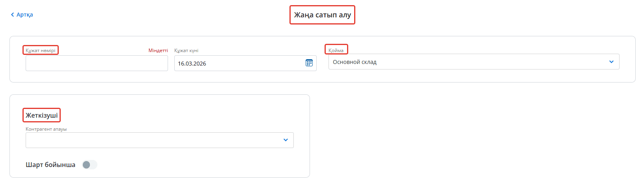Open the calendar date picker icon
644x182 pixels.
[309, 63]
